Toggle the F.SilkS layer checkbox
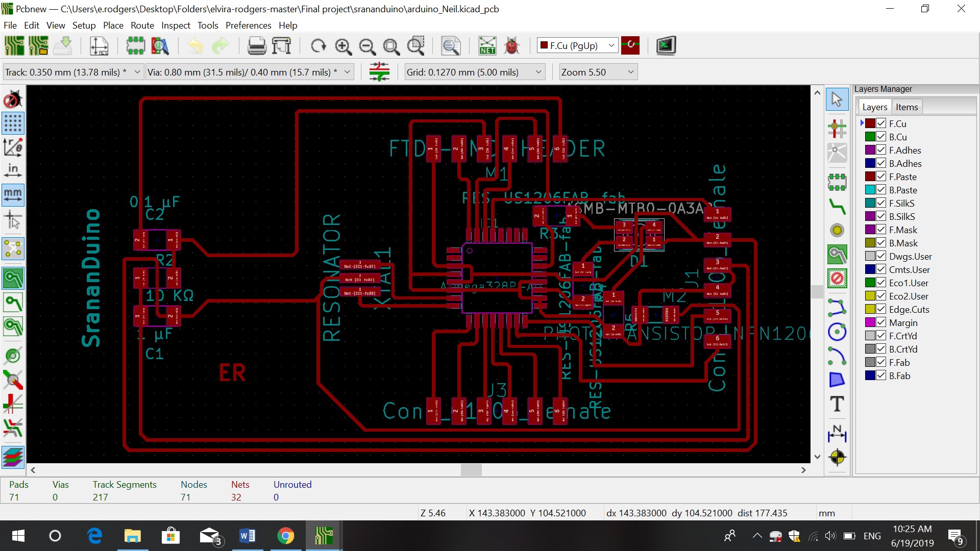Image resolution: width=980 pixels, height=551 pixels. (881, 203)
